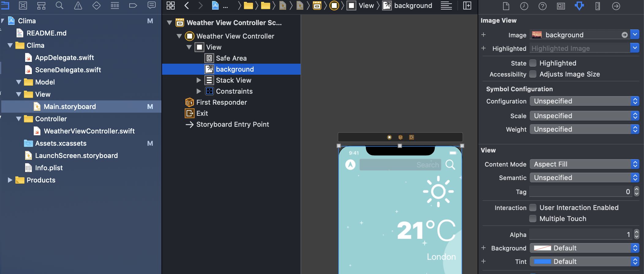
Task: Click the view controller icon above scene
Action: (389, 137)
